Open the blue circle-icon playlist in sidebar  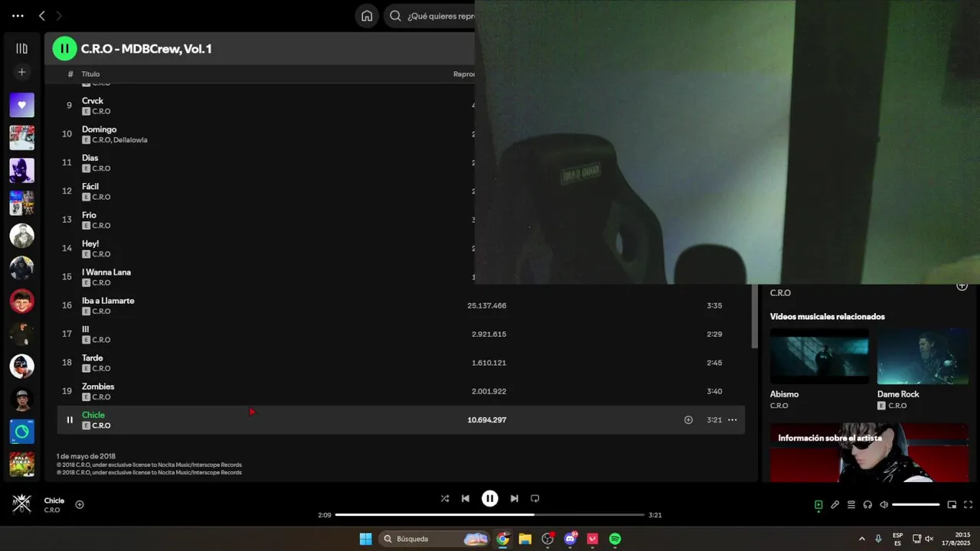tap(21, 432)
